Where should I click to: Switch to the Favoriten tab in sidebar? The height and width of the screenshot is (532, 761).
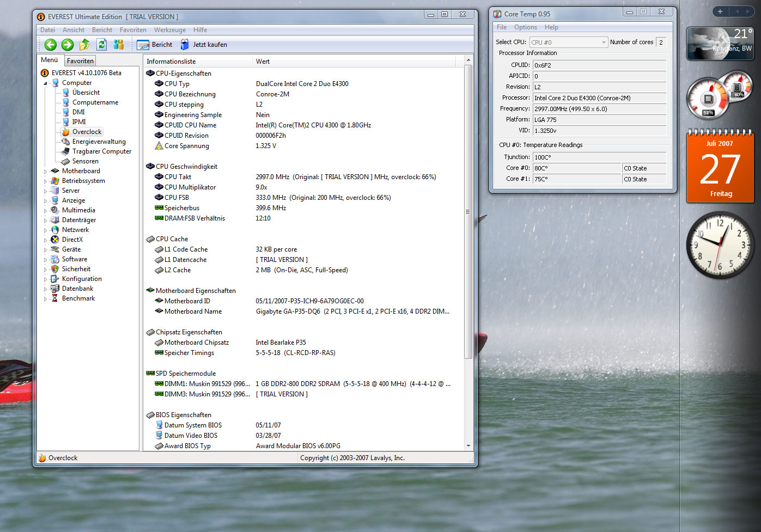point(80,61)
